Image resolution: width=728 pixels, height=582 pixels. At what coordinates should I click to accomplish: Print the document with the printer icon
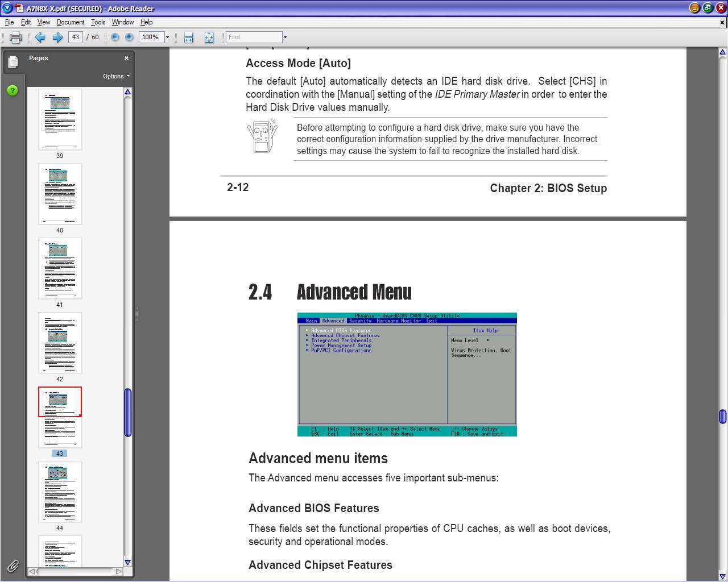[15, 38]
